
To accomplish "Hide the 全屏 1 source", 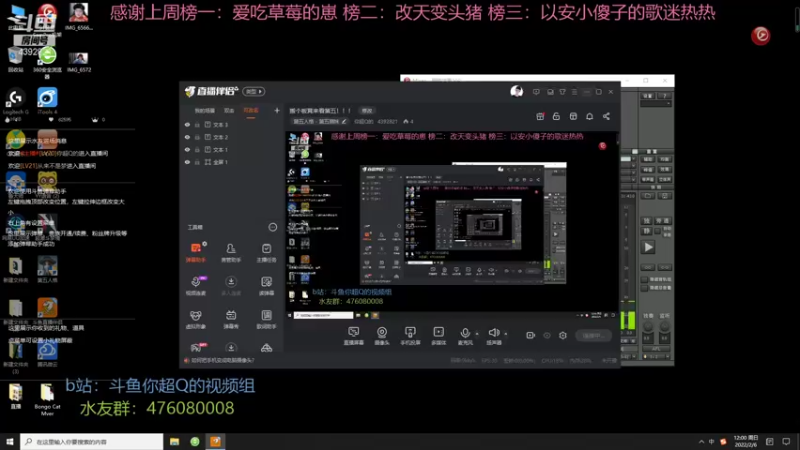I will [x=187, y=162].
